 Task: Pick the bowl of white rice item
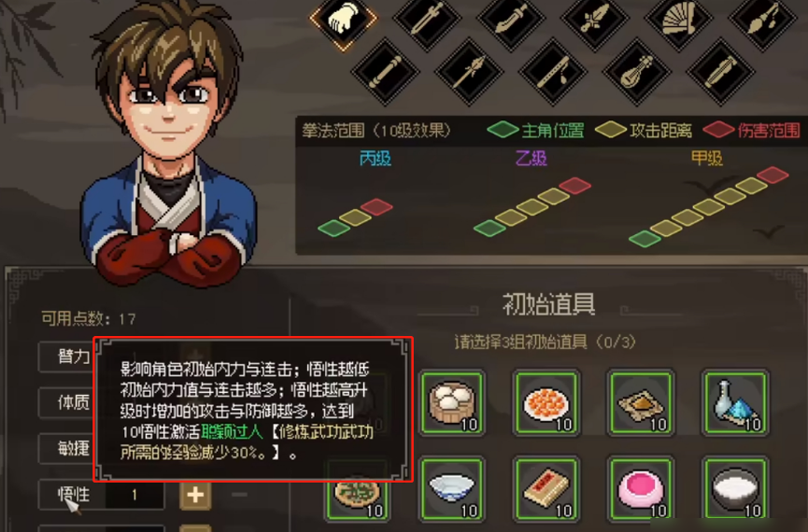coord(735,488)
